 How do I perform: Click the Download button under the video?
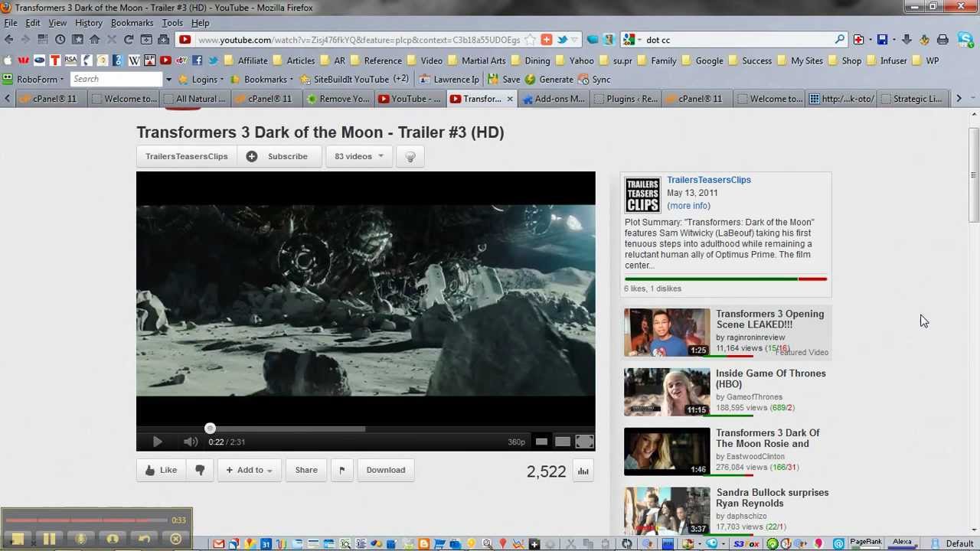(386, 470)
